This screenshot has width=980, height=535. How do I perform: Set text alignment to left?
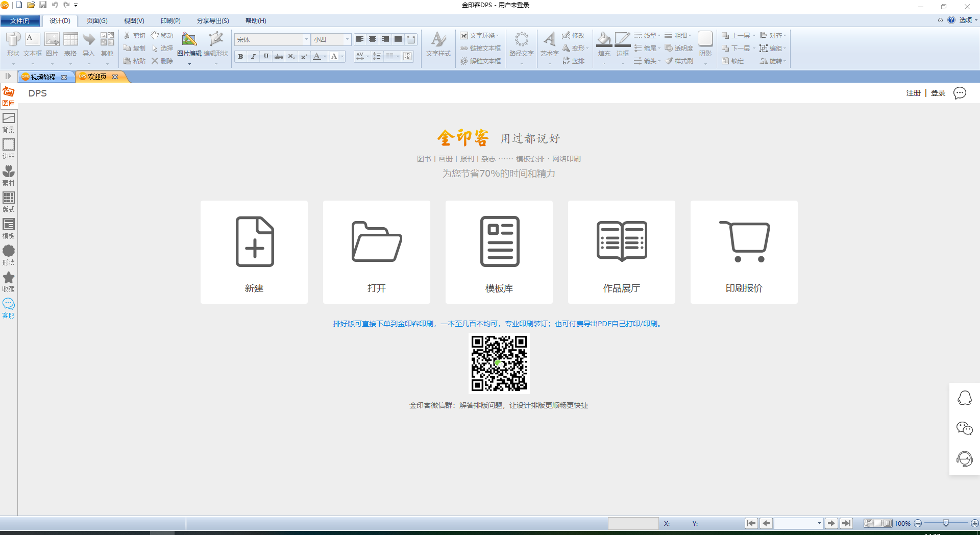coord(360,39)
